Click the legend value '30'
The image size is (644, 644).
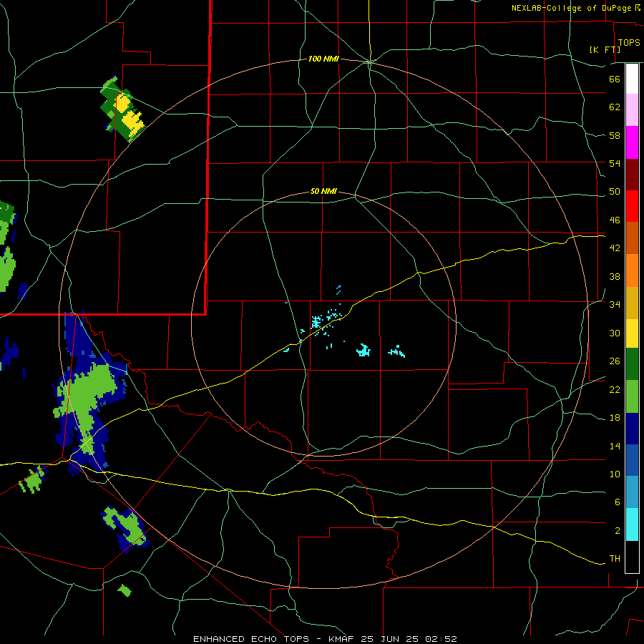point(615,333)
